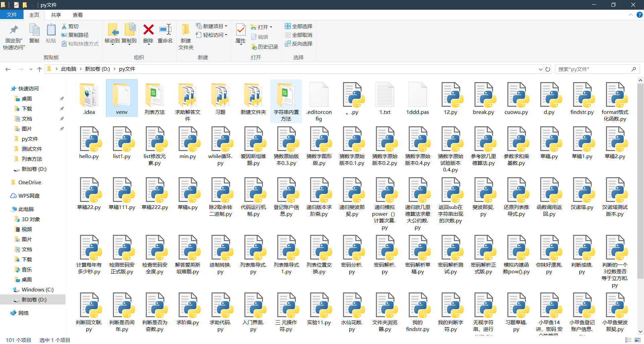Viewport: 644px width, 344px height.
Task: Select 测试文件 in the navigation pane
Action: pos(32,149)
